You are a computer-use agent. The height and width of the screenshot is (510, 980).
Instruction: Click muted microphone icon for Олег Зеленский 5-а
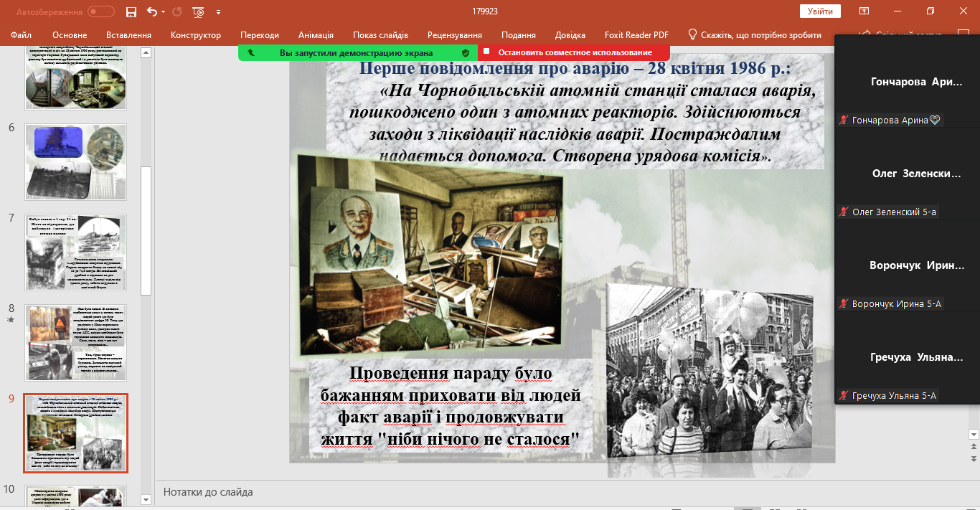coord(844,212)
